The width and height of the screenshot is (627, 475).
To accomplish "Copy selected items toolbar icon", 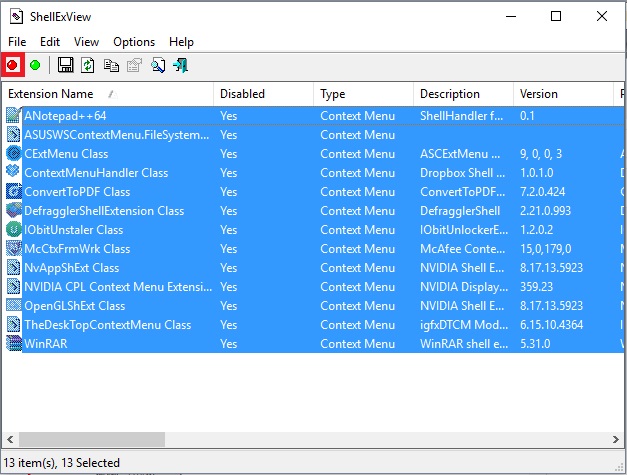I will pos(111,65).
